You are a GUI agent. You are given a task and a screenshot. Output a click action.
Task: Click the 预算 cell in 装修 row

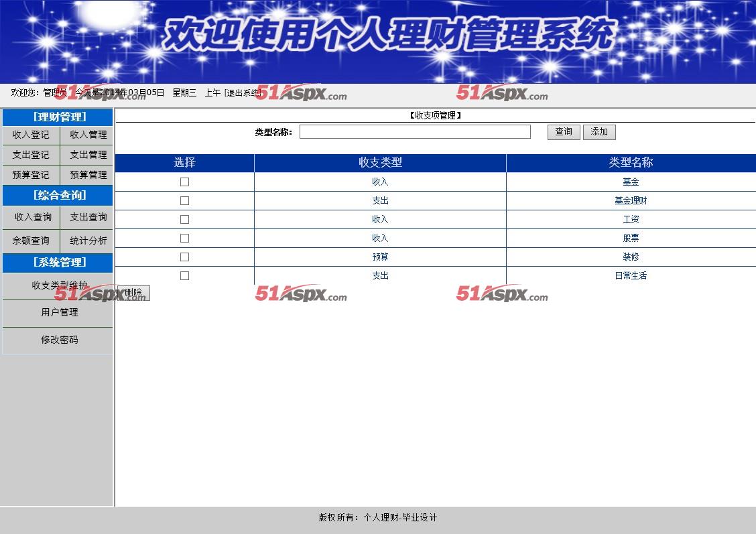[x=381, y=257]
